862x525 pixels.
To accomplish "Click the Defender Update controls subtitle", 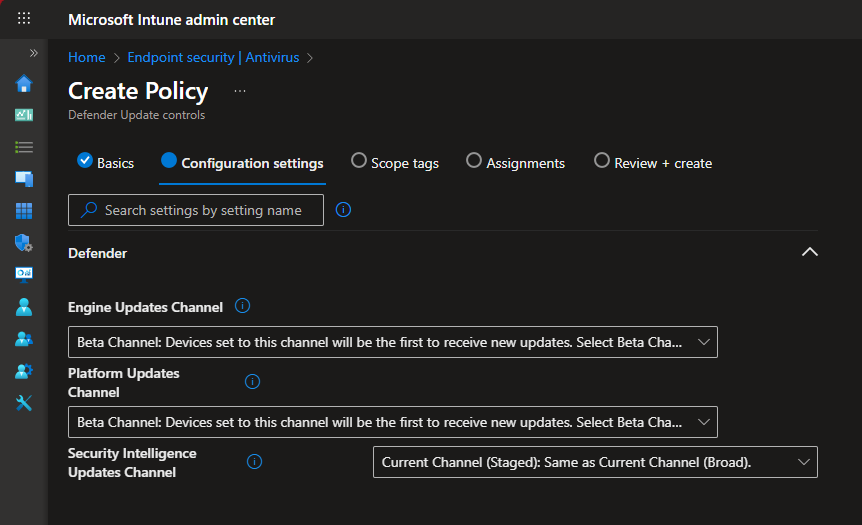I will tap(136, 115).
